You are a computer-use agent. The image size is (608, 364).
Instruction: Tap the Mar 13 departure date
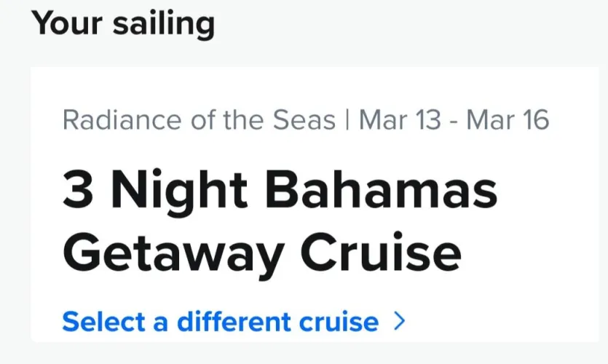(x=400, y=120)
